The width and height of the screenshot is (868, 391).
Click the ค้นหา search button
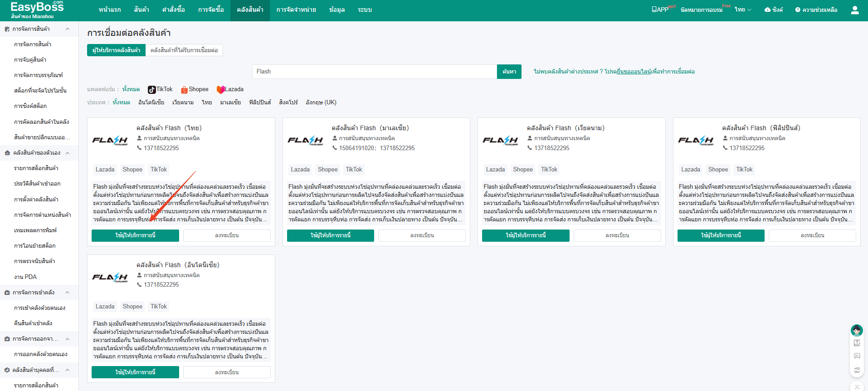click(509, 72)
